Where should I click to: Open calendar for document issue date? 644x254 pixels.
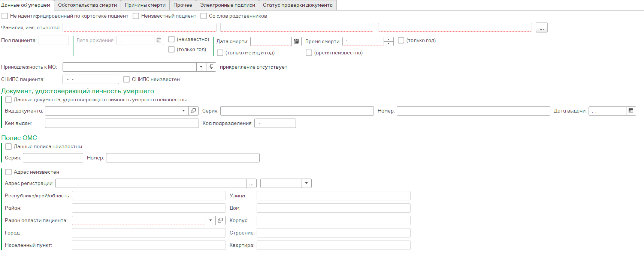click(x=631, y=111)
